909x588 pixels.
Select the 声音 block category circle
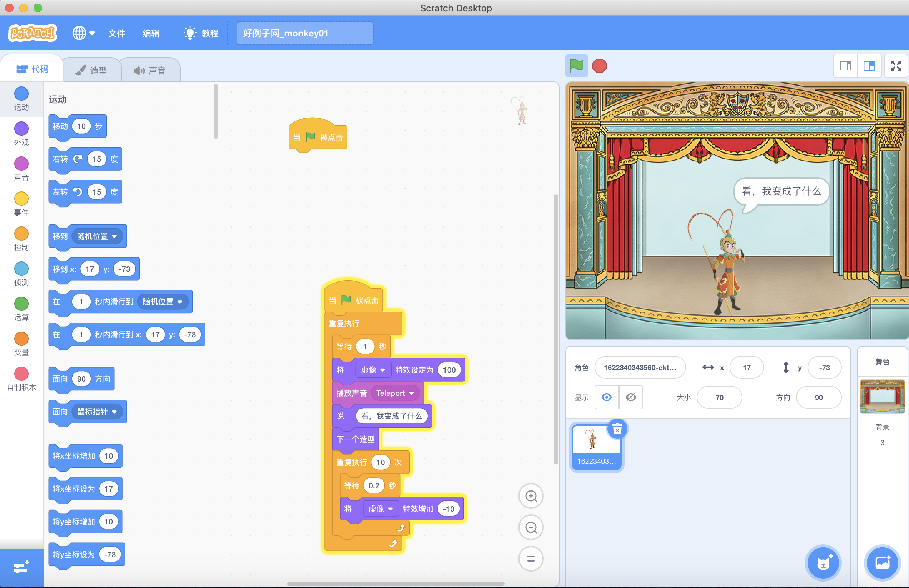(21, 164)
